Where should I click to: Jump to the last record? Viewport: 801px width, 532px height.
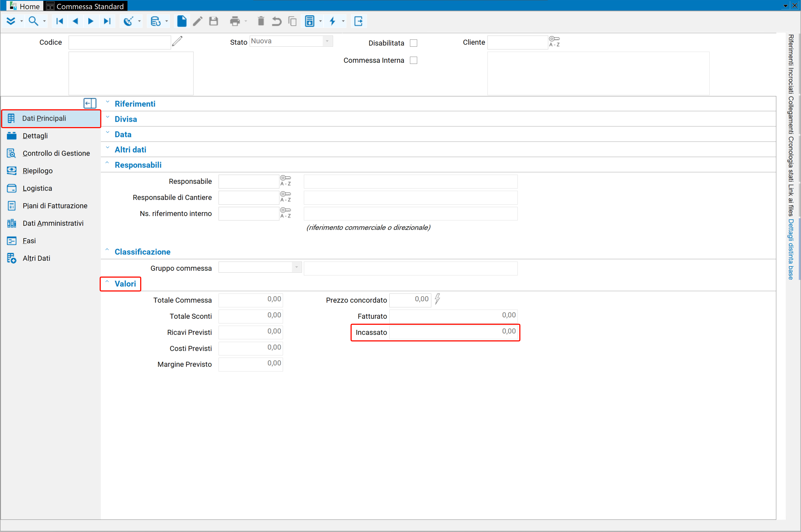tap(107, 21)
